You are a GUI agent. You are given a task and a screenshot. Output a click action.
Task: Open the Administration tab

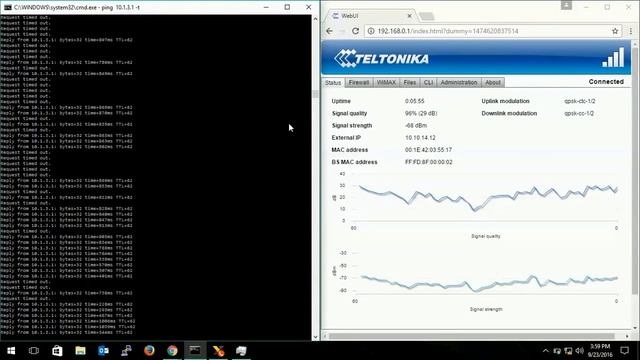pos(459,82)
